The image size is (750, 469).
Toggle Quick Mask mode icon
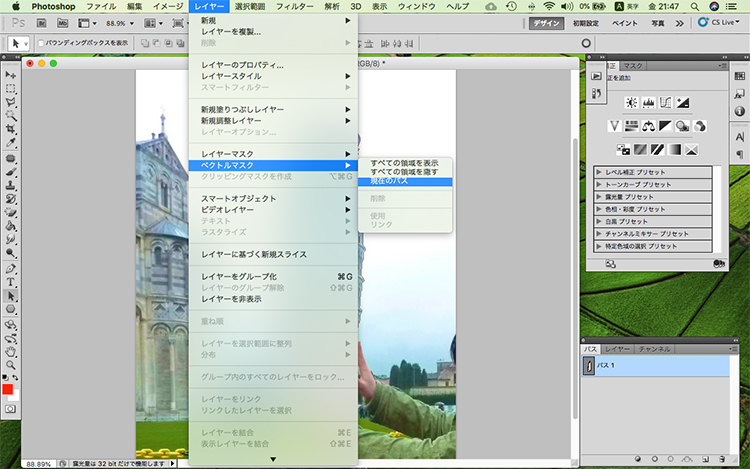pyautogui.click(x=11, y=409)
